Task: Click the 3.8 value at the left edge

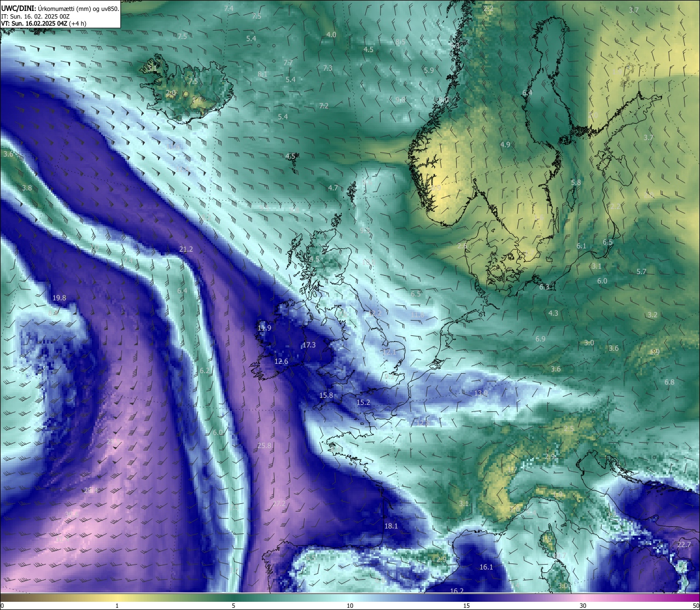Action: [x=27, y=188]
